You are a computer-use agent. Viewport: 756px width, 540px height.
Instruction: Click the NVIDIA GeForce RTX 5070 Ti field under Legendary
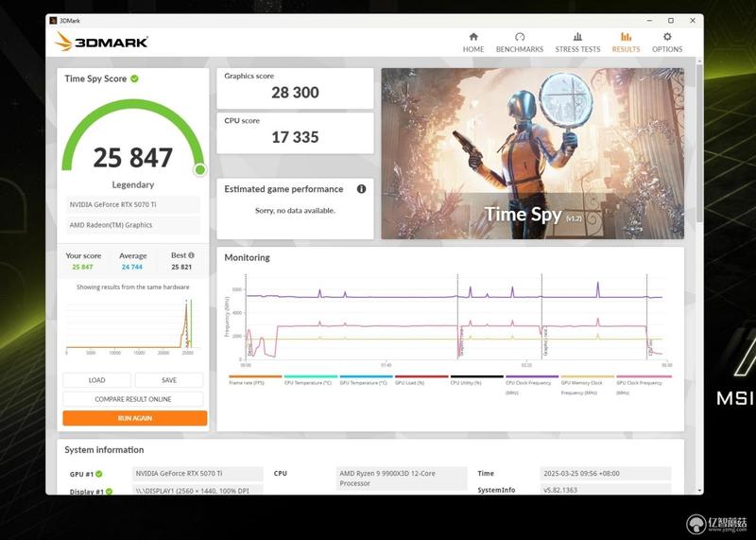(133, 204)
